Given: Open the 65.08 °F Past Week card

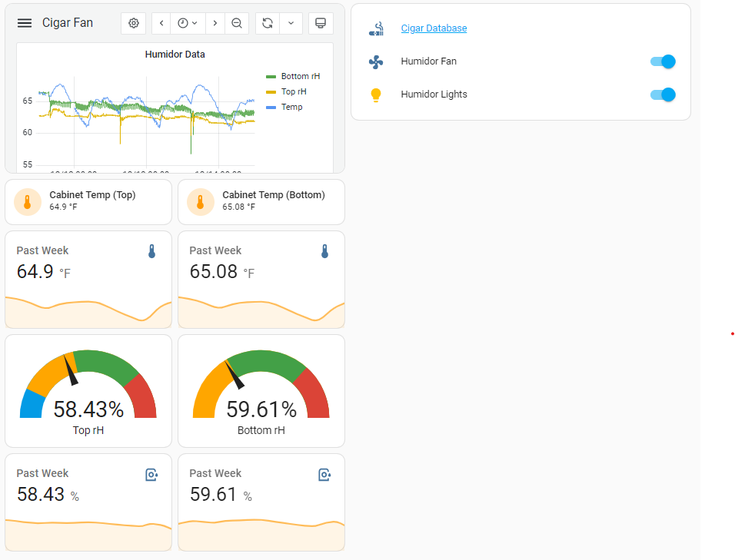Looking at the screenshot, I should point(261,280).
